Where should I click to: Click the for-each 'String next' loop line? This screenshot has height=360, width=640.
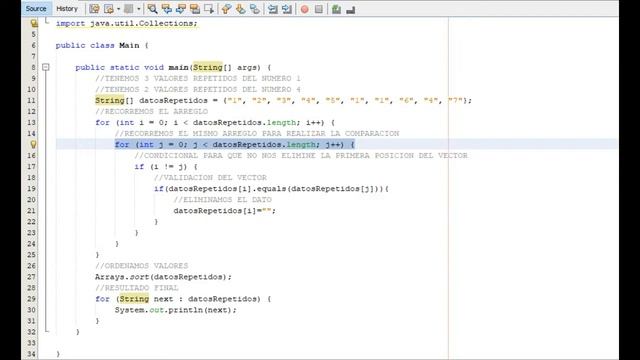(183, 299)
